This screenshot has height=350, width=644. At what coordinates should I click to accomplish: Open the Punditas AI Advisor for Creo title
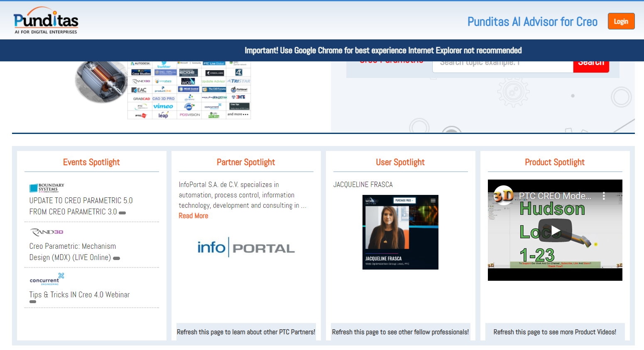532,22
